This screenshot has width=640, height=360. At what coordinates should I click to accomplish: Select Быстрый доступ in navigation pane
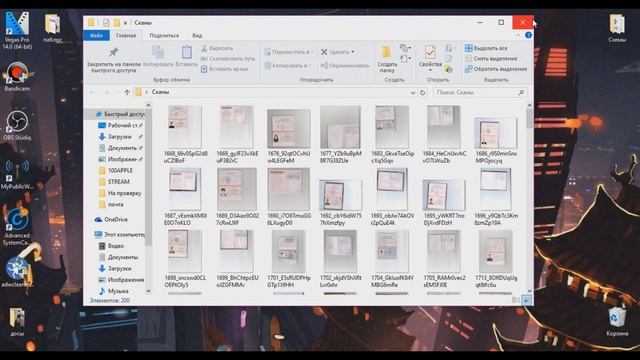pyautogui.click(x=120, y=114)
